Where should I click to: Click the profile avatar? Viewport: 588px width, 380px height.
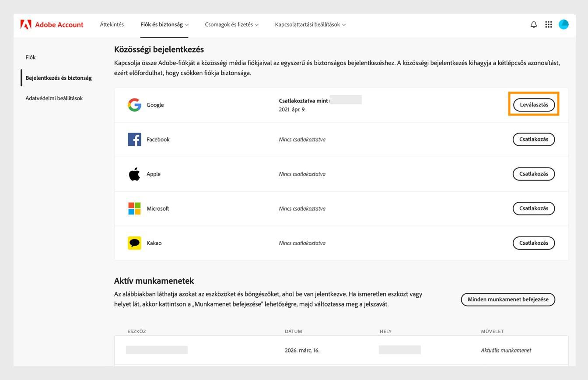(563, 25)
